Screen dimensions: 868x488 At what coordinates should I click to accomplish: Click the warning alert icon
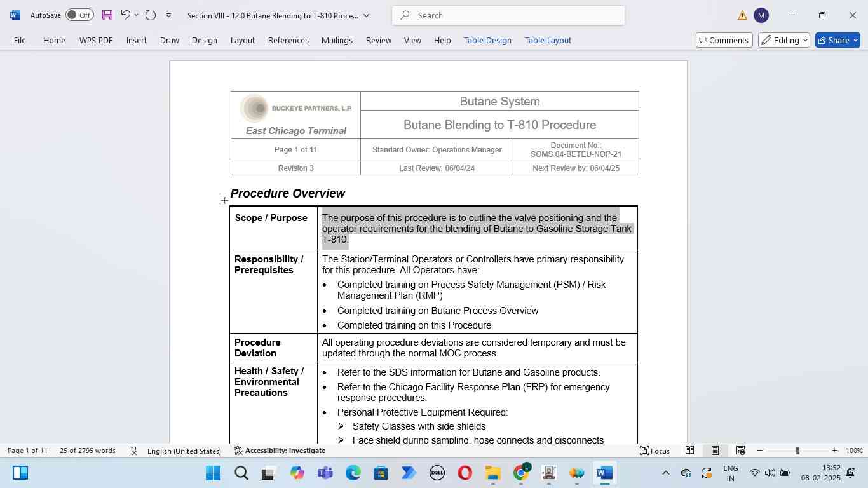point(743,15)
